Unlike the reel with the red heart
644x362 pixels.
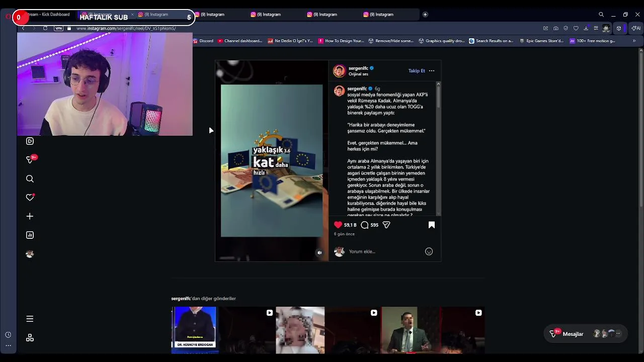[338, 225]
